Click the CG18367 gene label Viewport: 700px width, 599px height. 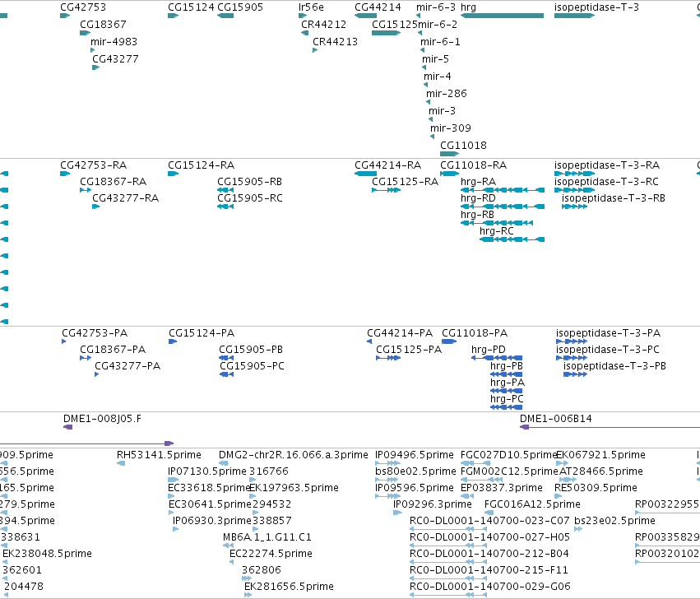pyautogui.click(x=103, y=24)
